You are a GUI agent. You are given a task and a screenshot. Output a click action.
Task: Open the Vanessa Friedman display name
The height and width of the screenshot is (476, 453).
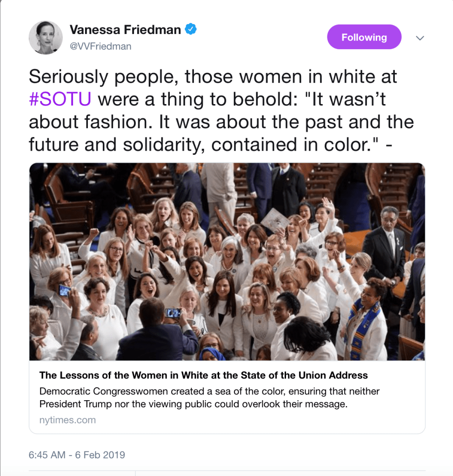(x=125, y=30)
